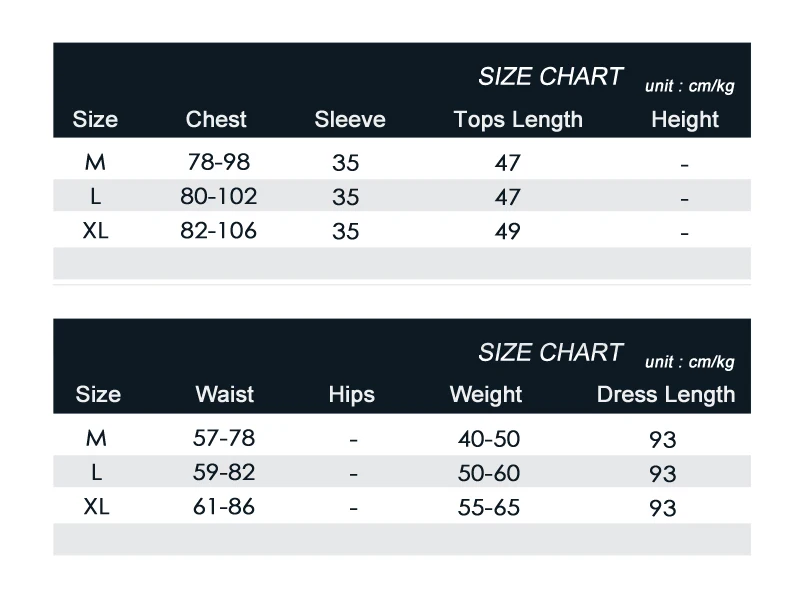Select tops length value 49
This screenshot has width=800, height=591.
click(x=507, y=231)
